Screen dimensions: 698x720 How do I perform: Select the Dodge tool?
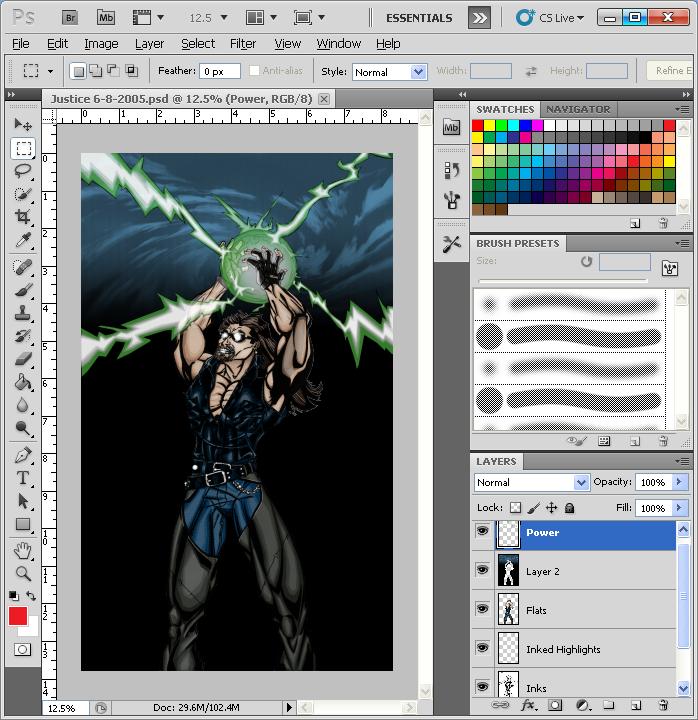tap(23, 428)
